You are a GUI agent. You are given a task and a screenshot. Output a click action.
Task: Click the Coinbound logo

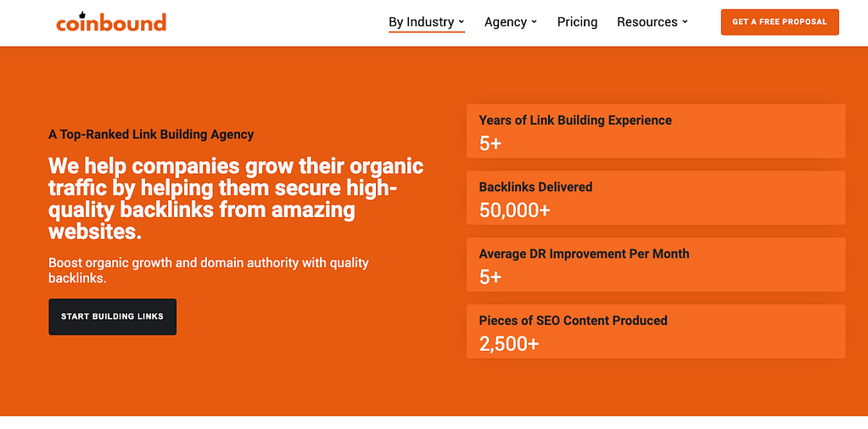pyautogui.click(x=111, y=23)
